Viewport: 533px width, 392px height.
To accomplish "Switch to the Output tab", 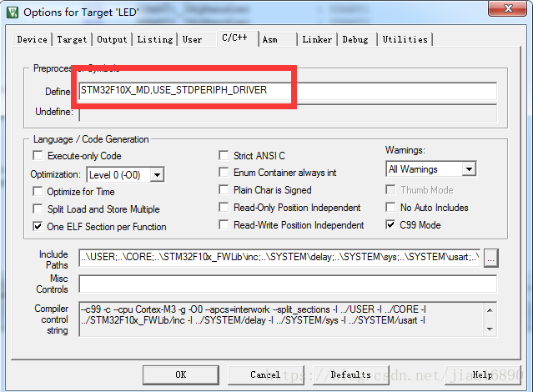I will (x=112, y=39).
